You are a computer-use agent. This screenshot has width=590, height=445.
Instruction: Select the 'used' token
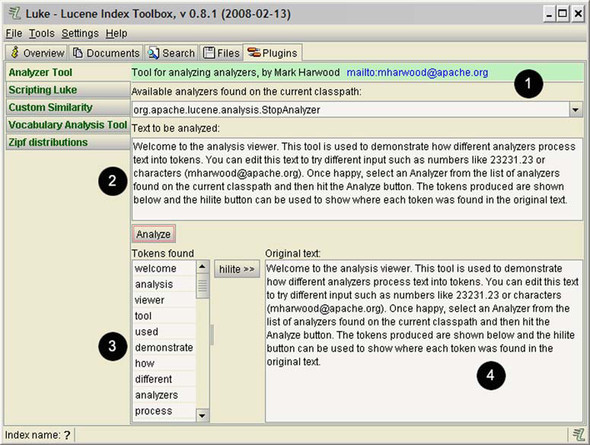click(x=165, y=332)
